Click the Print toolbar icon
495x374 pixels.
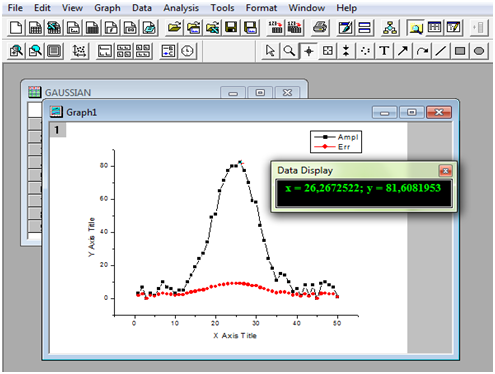[320, 28]
